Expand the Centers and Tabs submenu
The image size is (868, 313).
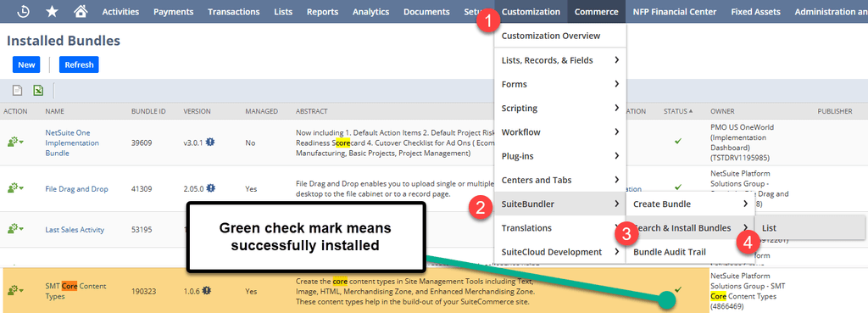[560, 180]
